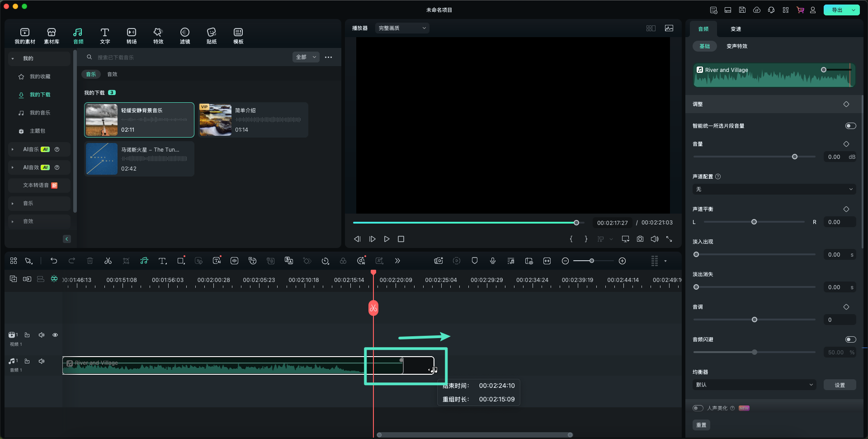Mute the 音频 1 track speaker

(x=42, y=361)
